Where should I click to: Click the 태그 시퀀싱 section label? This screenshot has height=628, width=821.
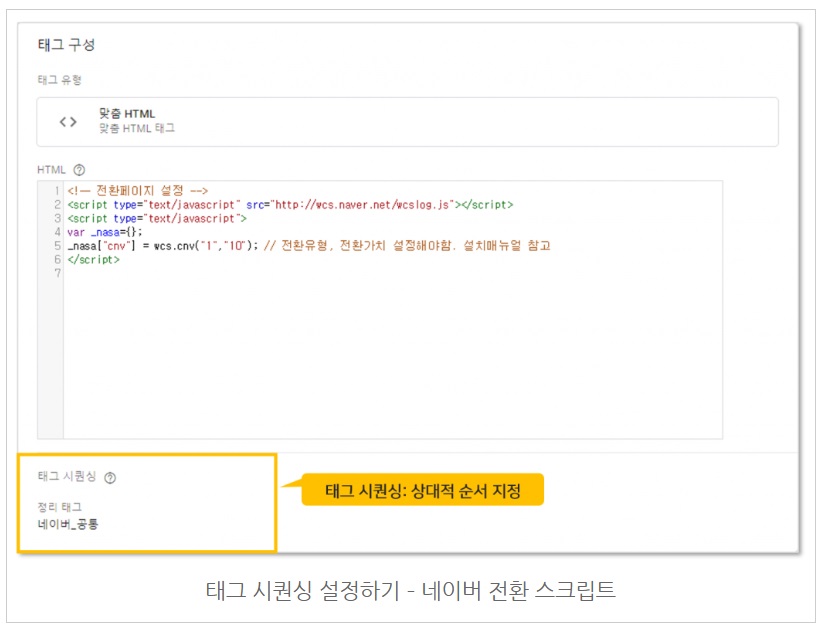tap(67, 476)
